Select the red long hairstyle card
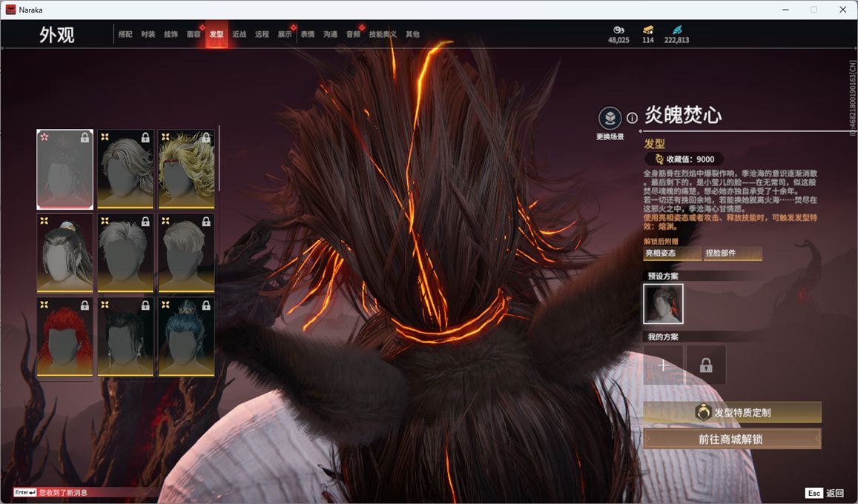The height and width of the screenshot is (504, 858). click(65, 337)
